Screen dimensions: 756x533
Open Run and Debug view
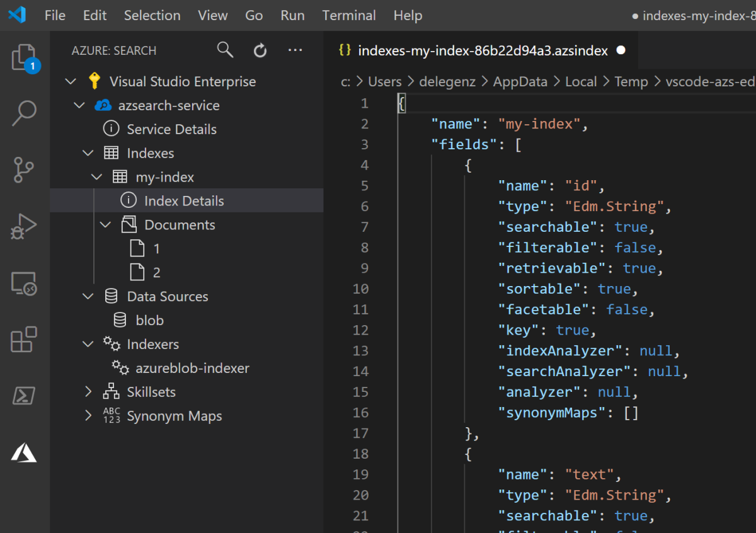24,226
